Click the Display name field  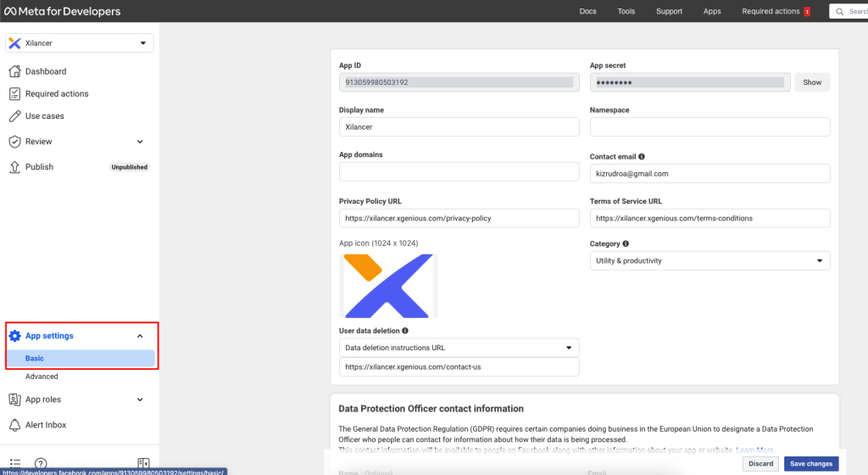click(459, 126)
